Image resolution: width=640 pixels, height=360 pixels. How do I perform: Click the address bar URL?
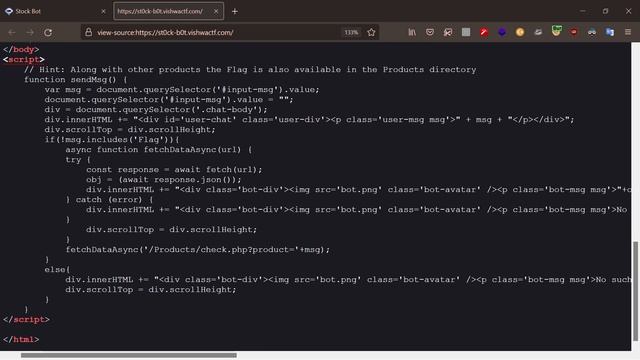point(165,33)
